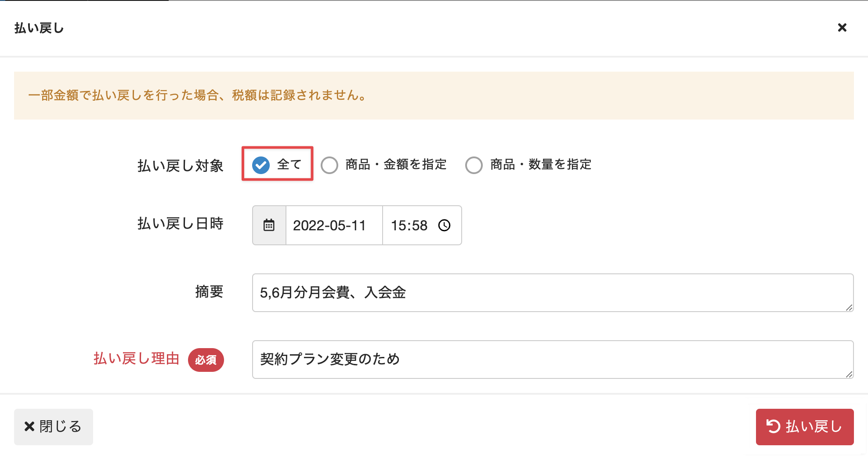Click the clock icon in time field
Viewport: 868px width, 458px height.
tap(445, 225)
